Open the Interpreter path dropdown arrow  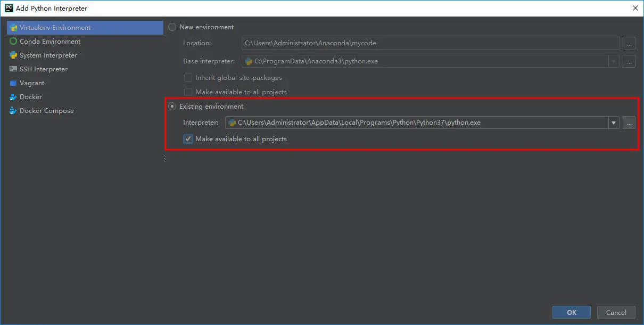coord(614,123)
